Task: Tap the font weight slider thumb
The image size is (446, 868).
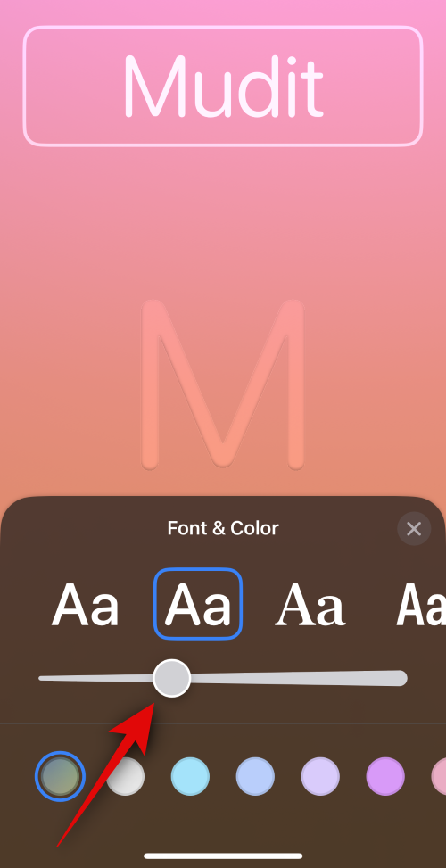Action: point(171,678)
